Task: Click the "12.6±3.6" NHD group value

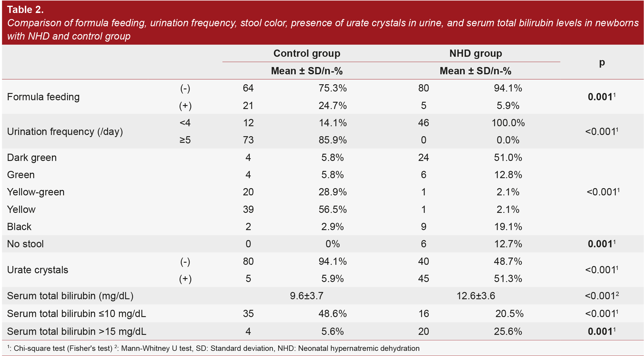Action: point(476,296)
